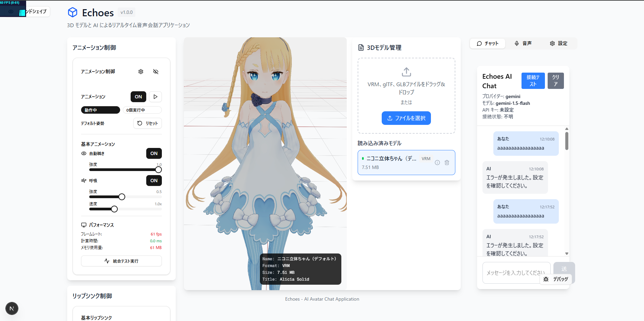
Task: Click the API キー: 未設定 status line
Action: click(498, 110)
